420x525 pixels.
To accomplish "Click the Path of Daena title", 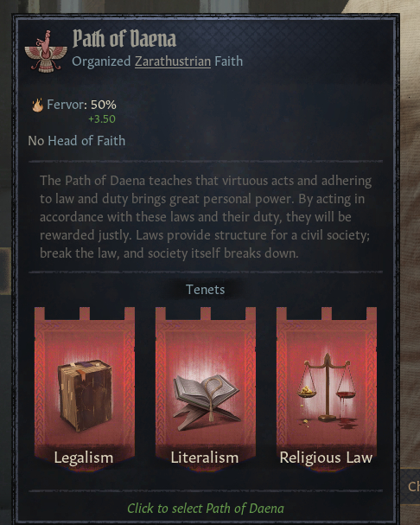I will click(x=124, y=39).
